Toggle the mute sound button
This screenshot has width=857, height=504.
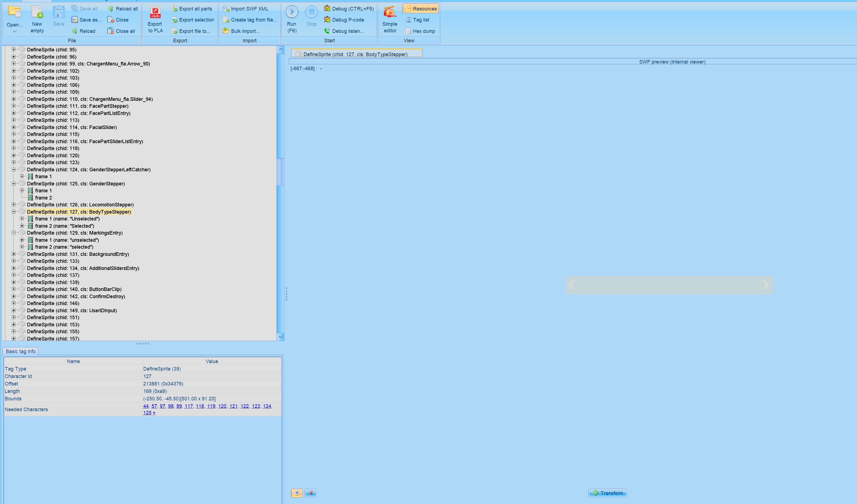pyautogui.click(x=310, y=493)
